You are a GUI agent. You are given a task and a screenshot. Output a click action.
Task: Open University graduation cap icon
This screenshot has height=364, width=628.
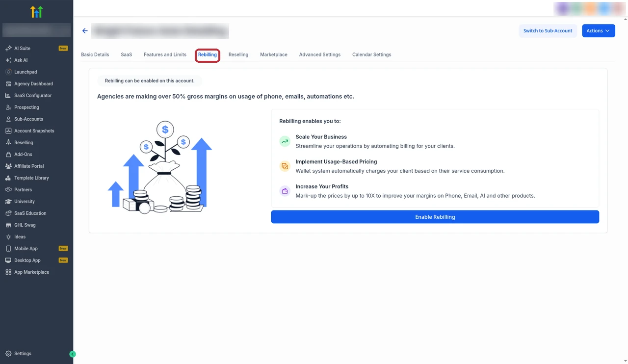[8, 202]
